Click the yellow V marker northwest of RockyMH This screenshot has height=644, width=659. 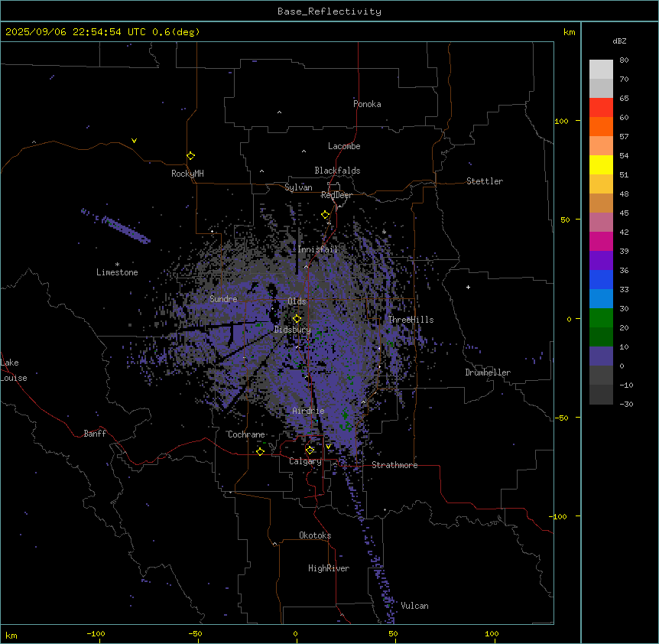pyautogui.click(x=134, y=141)
